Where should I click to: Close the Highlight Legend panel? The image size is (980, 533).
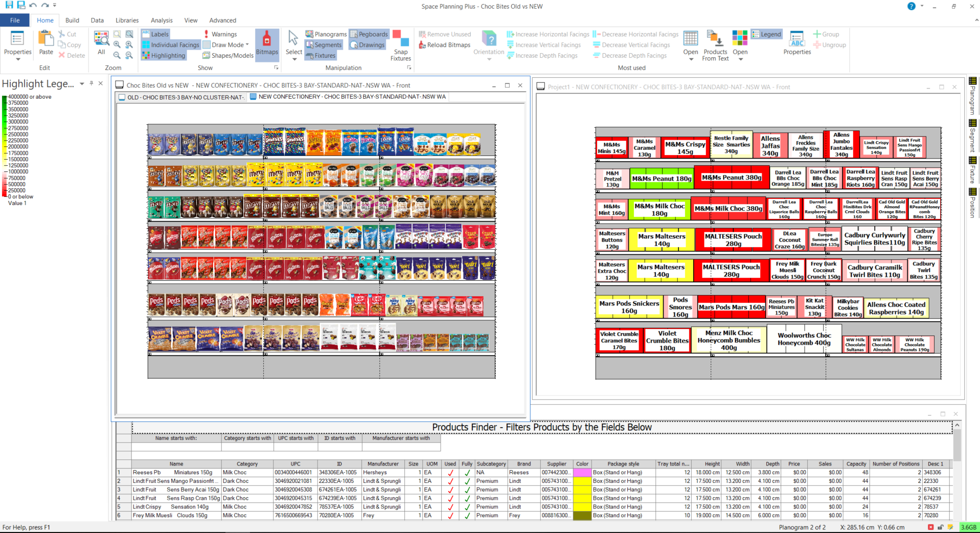pos(101,83)
